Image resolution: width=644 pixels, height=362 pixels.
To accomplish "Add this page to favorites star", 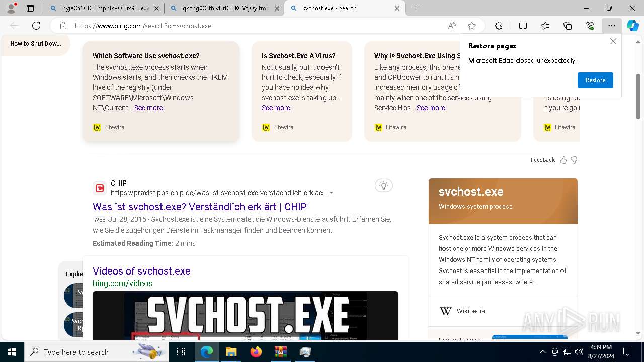I will (x=472, y=26).
